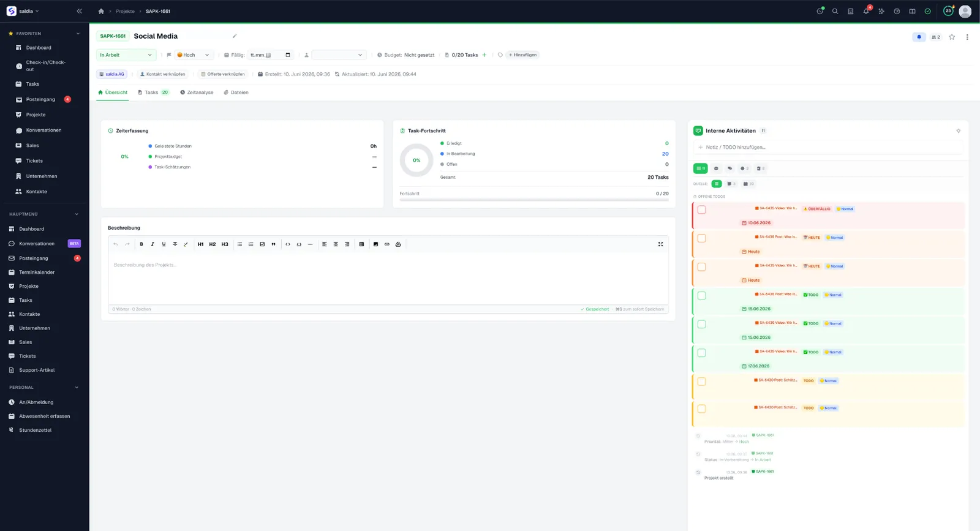Open project members count button
This screenshot has height=531, width=980.
935,37
